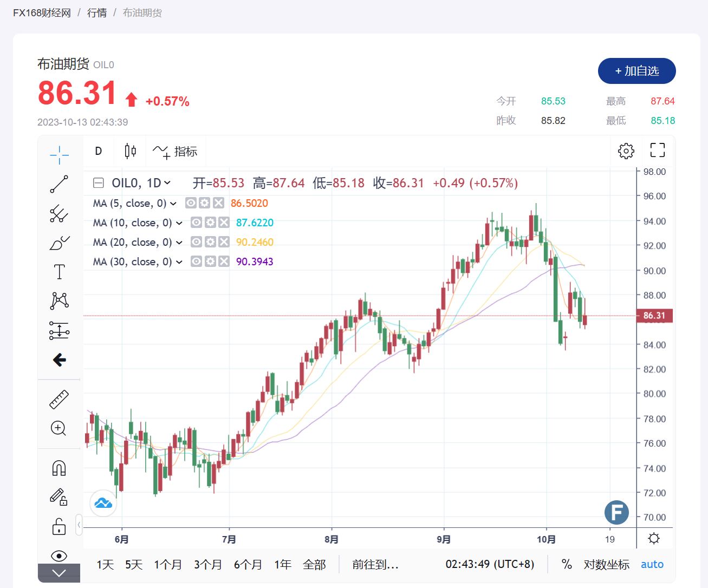The image size is (708, 588).
Task: Open the 行情 breadcrumb link
Action: [97, 12]
